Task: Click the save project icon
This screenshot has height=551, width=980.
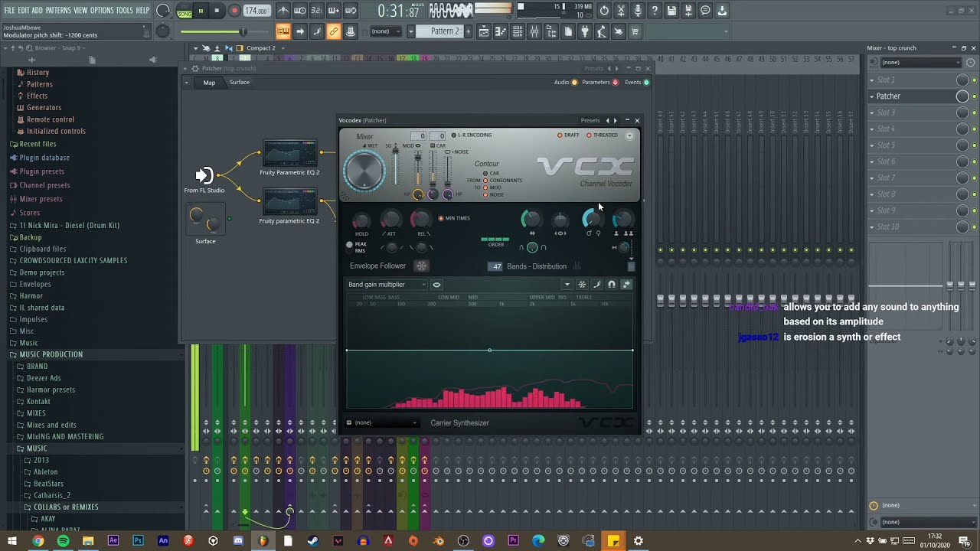Action: click(x=671, y=11)
